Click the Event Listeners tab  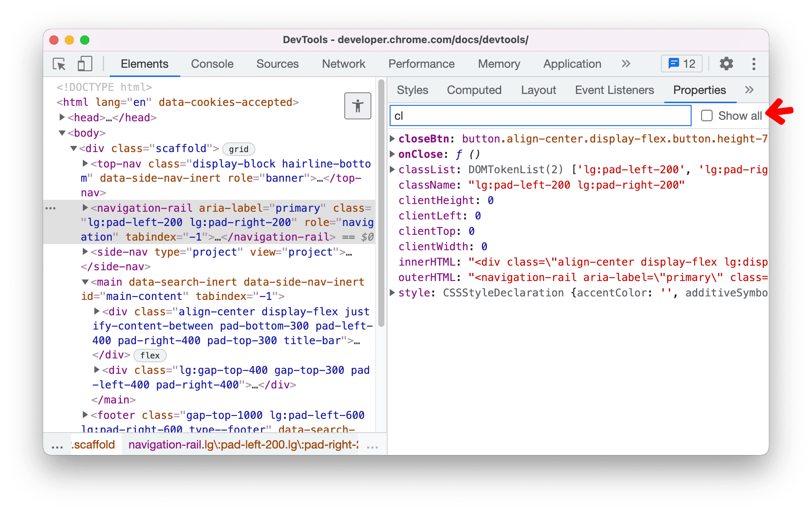(x=614, y=90)
